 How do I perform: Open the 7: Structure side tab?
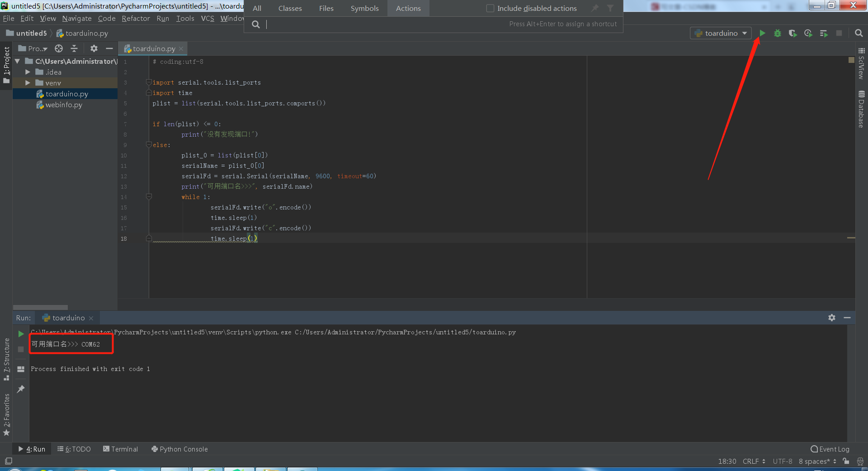(x=6, y=359)
